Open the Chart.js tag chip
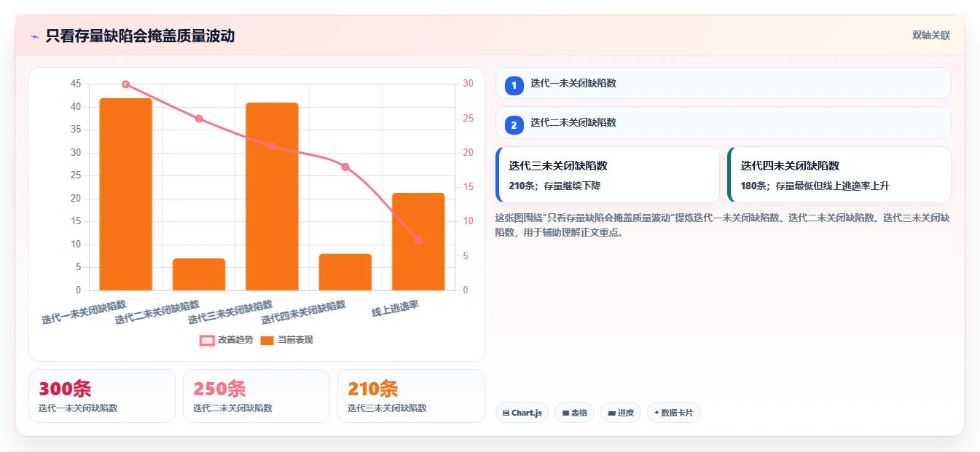Screen dimensions: 980x452 pos(522,413)
